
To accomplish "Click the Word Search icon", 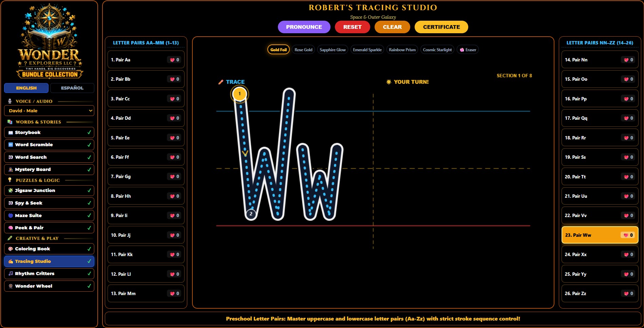I will tap(11, 157).
